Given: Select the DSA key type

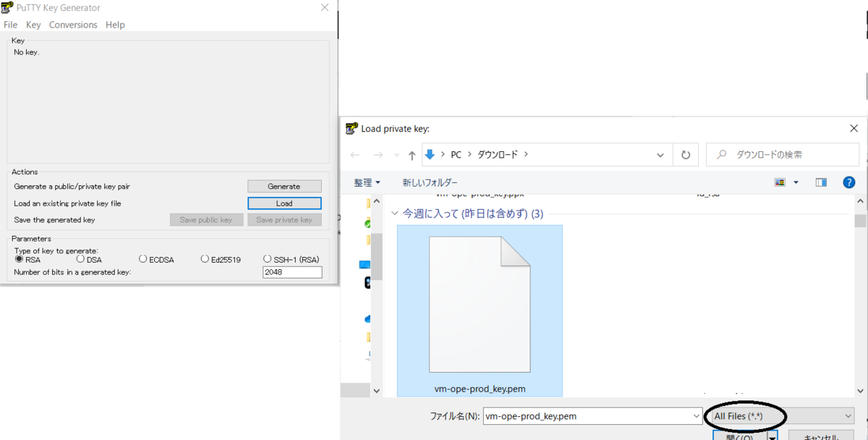Looking at the screenshot, I should [80, 259].
